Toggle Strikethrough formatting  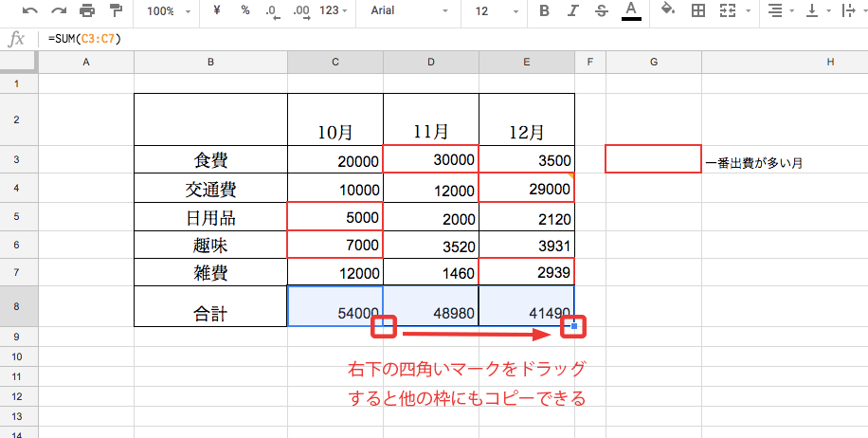pyautogui.click(x=602, y=11)
